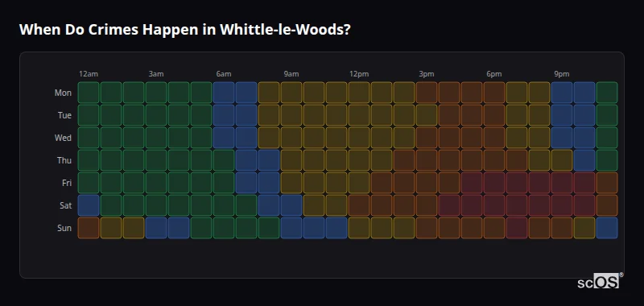Select the orange Friday 11pm cell
644x306 pixels.
(x=607, y=183)
